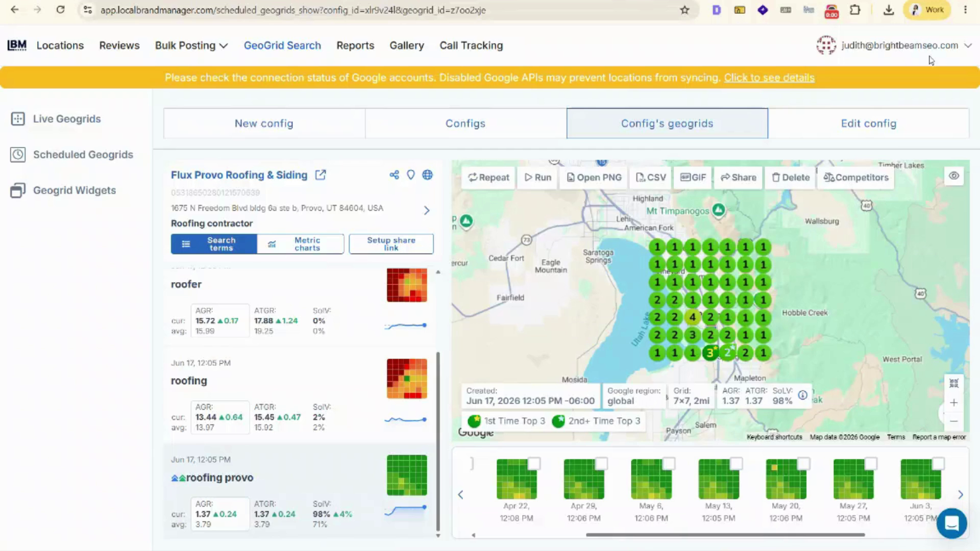Open Call Tracking menu
980x551 pixels.
point(471,45)
